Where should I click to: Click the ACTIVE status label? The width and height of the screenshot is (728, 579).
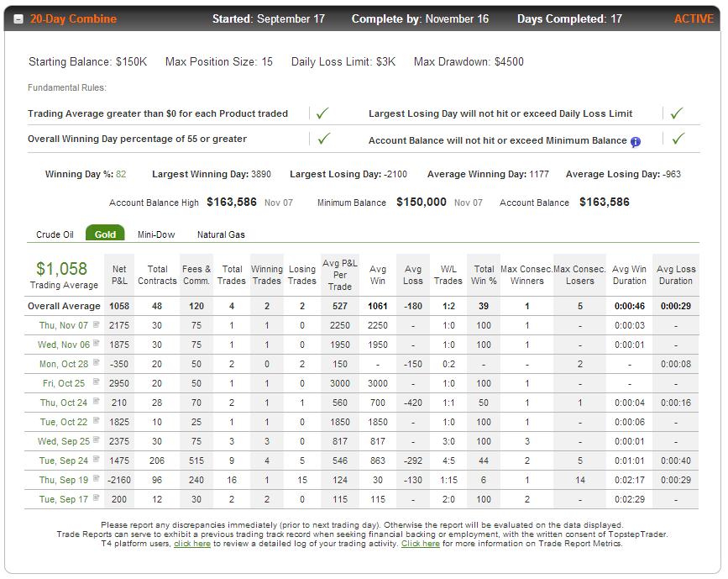694,19
